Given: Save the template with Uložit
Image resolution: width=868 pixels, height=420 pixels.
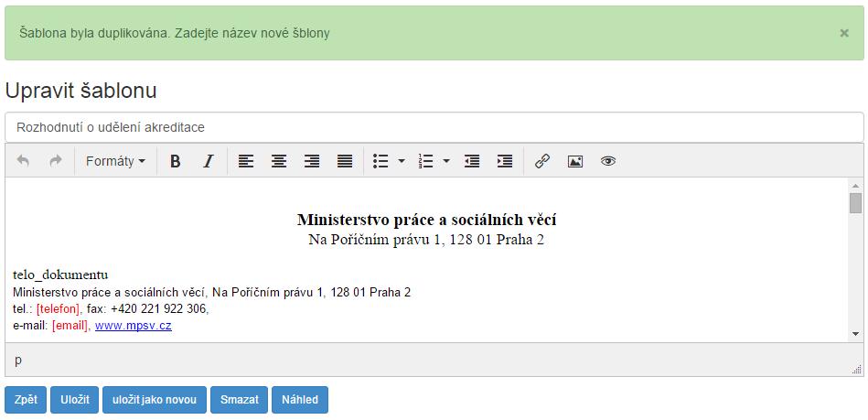Looking at the screenshot, I should tap(75, 400).
